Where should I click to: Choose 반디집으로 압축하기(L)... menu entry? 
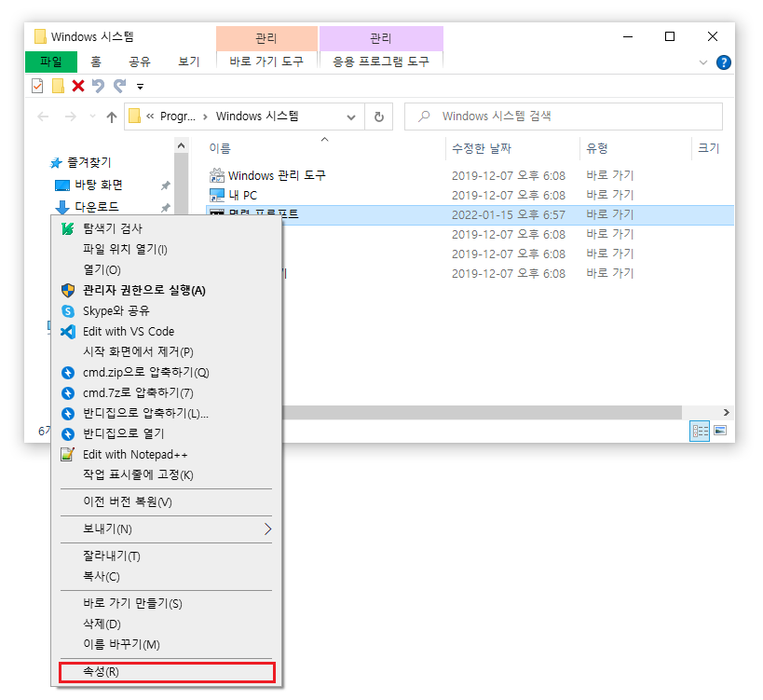(x=167, y=413)
